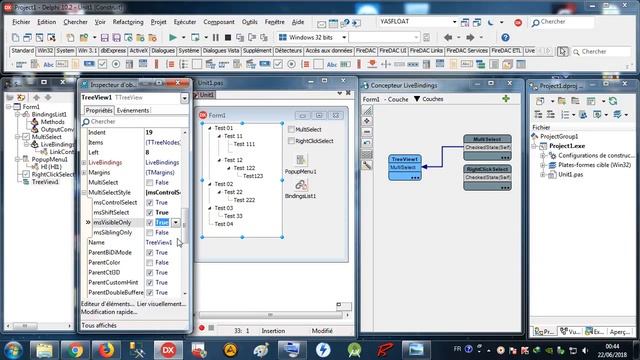Image resolution: width=640 pixels, height=360 pixels.
Task: Select the Win32 component palette tab
Action: tap(45, 51)
